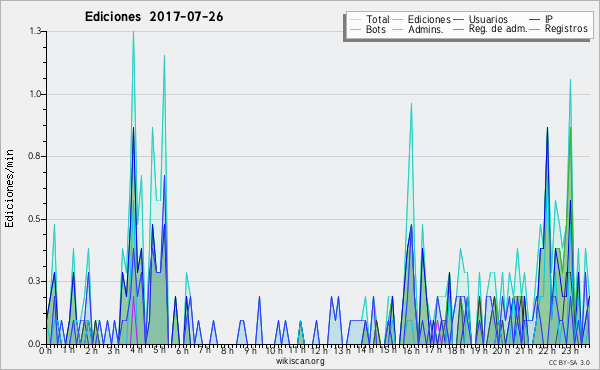600x370 pixels.
Task: Click the '12 h' x-axis label
Action: [x=319, y=350]
